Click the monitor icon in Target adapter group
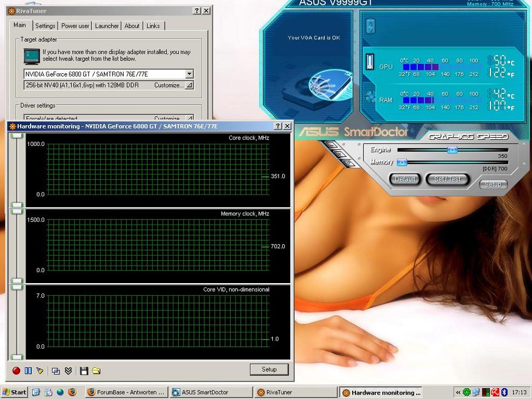532x399 pixels. pos(32,56)
